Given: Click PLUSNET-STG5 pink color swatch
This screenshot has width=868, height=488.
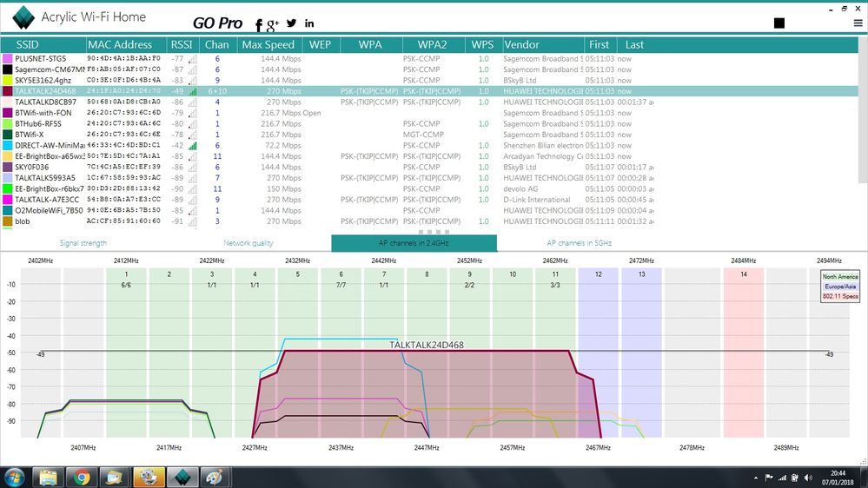Looking at the screenshot, I should click(7, 59).
